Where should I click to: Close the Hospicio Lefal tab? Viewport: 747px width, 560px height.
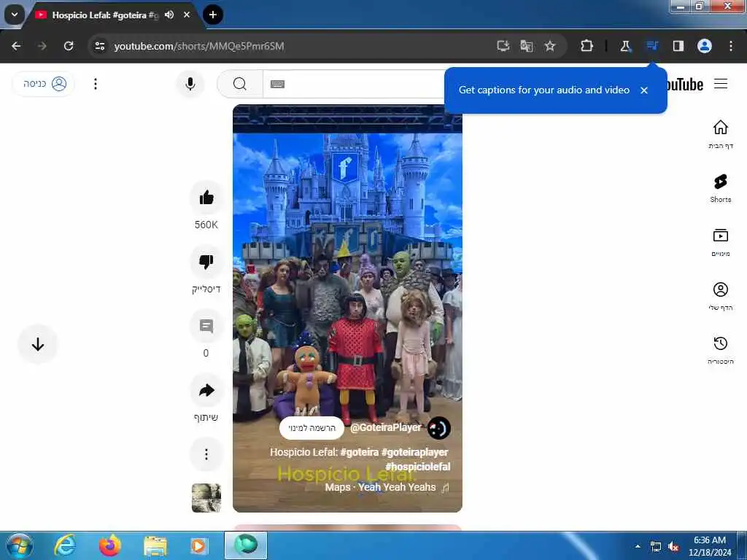187,15
